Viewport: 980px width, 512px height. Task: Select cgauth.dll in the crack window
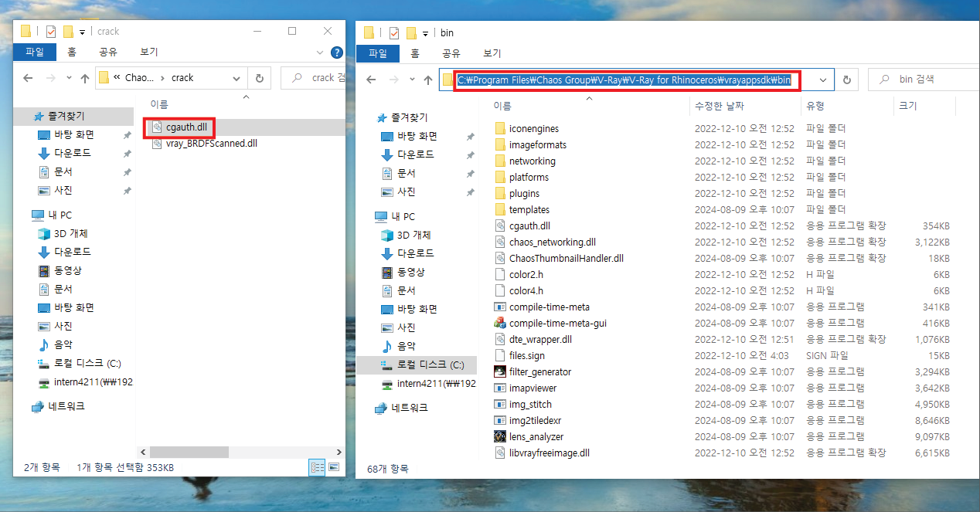(185, 127)
